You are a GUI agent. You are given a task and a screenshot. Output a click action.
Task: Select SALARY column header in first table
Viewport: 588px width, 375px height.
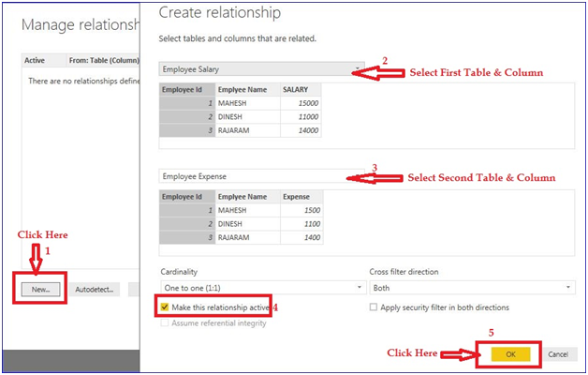tap(300, 89)
